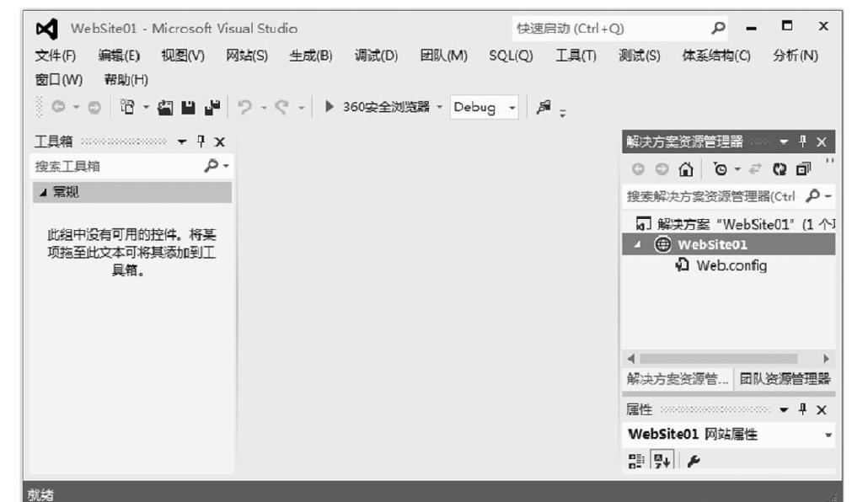Open the browser selection dropdown arrow
This screenshot has height=502, width=868.
440,107
